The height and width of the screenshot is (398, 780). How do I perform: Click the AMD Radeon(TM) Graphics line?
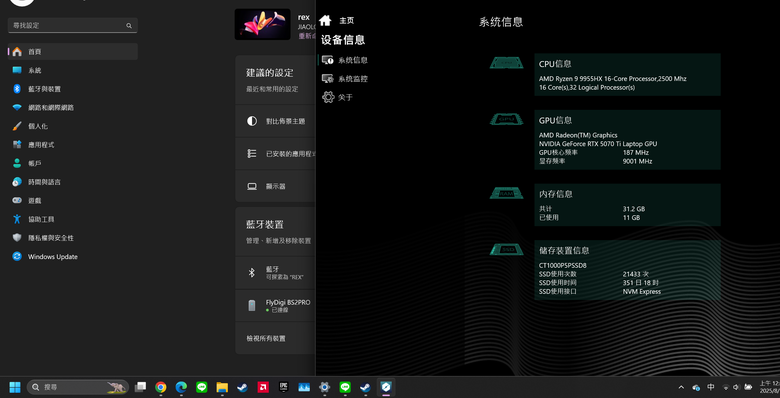[x=578, y=135]
